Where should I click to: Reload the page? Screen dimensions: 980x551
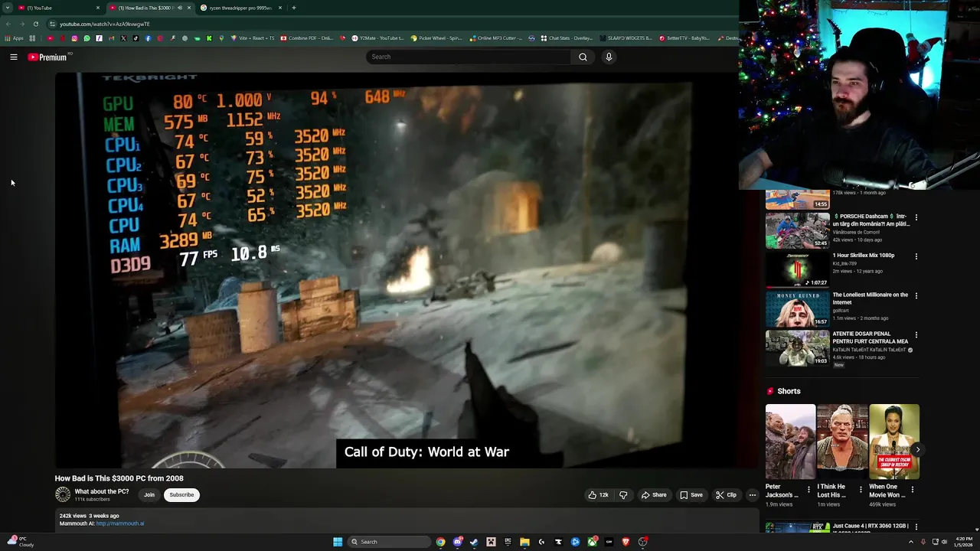coord(35,24)
